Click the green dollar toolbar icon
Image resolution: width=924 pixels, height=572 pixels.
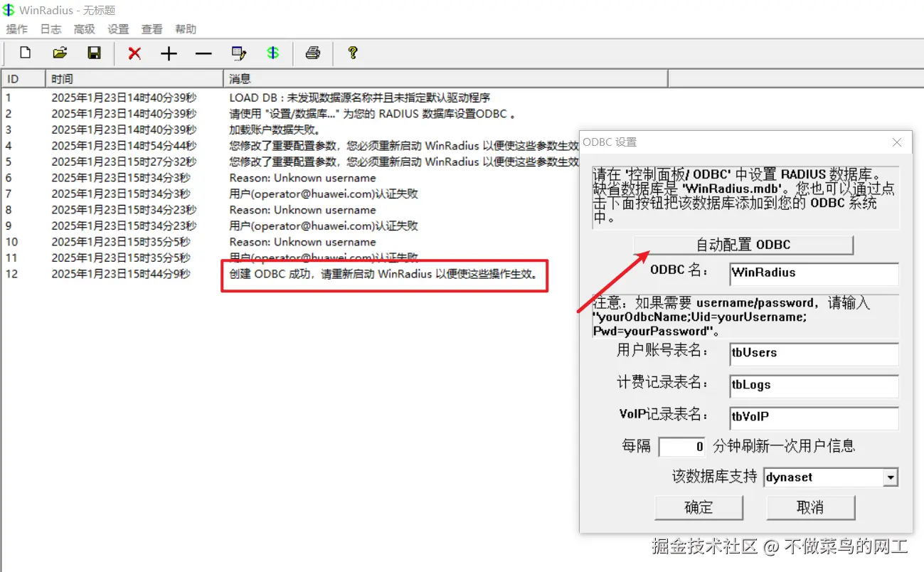coord(273,53)
